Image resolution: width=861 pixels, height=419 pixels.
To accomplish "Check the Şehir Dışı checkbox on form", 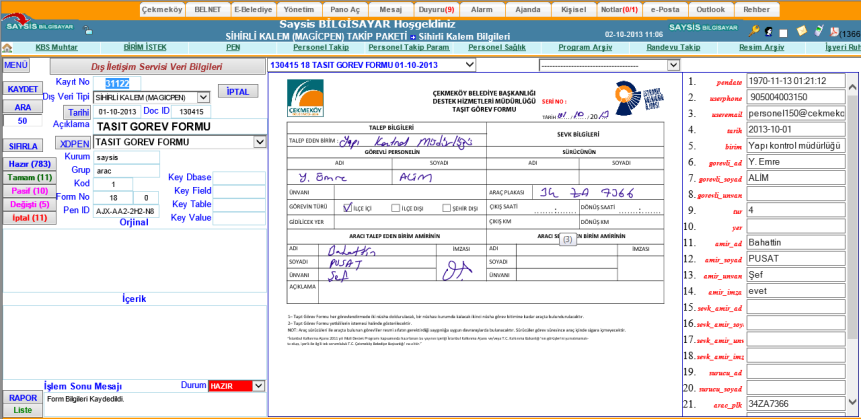I will coord(447,208).
